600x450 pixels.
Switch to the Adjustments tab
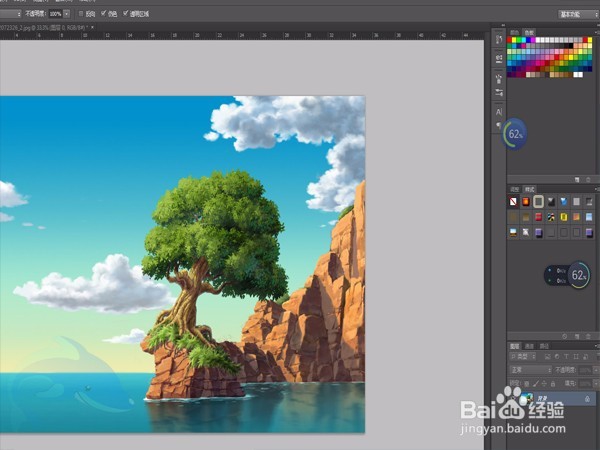pyautogui.click(x=515, y=189)
